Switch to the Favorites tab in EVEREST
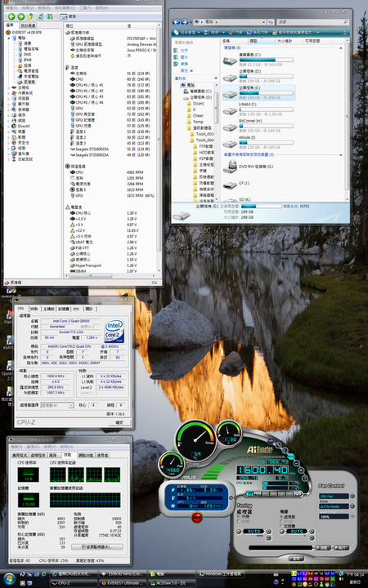The width and height of the screenshot is (368, 588). coord(28,25)
